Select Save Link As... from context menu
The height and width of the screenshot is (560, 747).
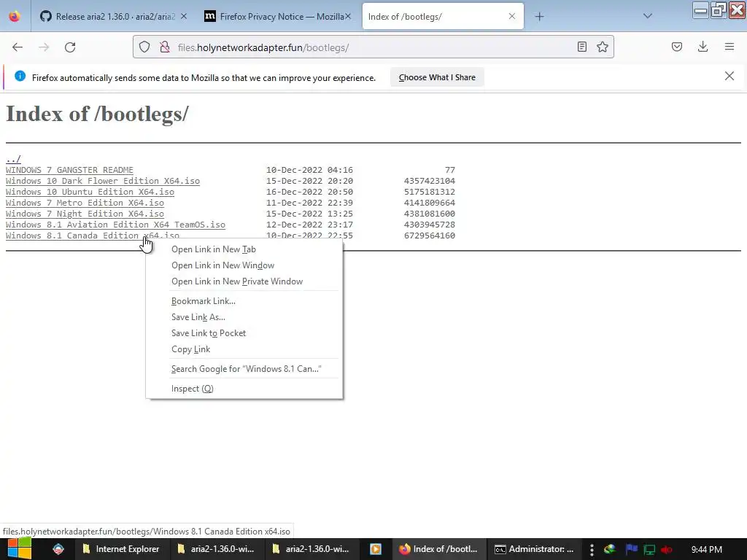[244, 317]
